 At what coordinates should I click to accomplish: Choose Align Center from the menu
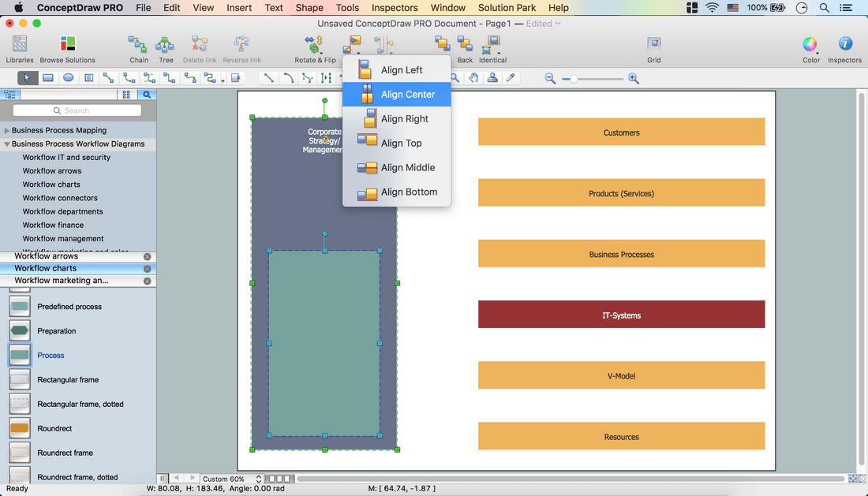(407, 95)
